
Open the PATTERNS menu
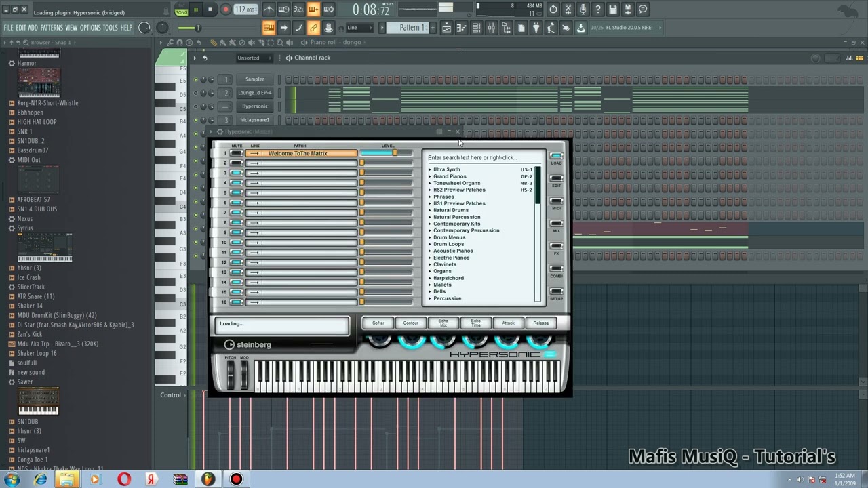(52, 28)
